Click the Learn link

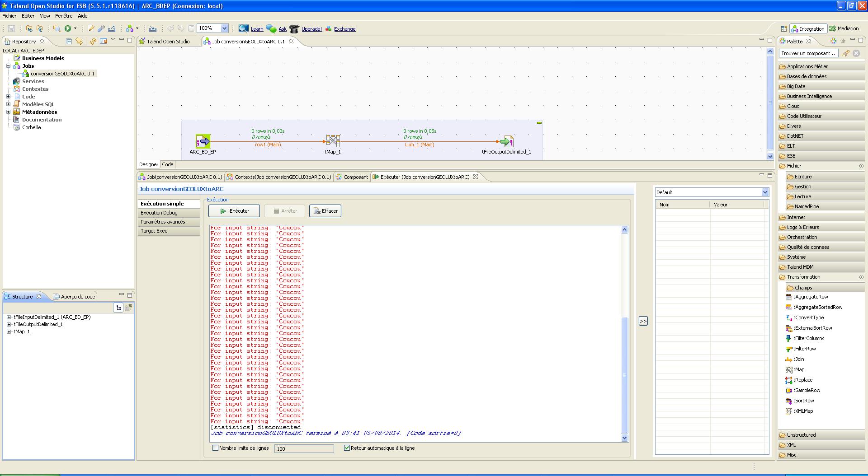(x=257, y=29)
